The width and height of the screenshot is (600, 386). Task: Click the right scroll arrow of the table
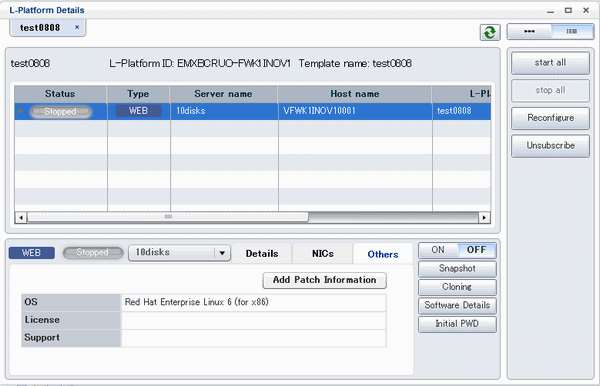click(484, 217)
